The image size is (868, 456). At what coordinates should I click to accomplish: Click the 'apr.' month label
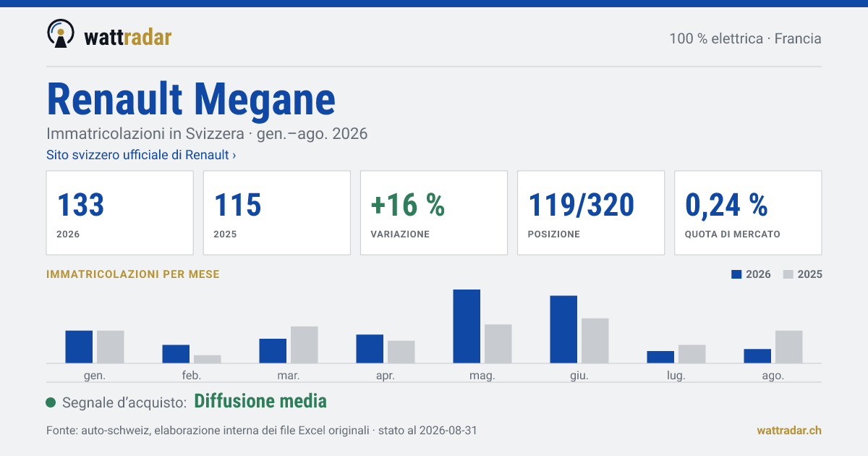[x=386, y=376]
